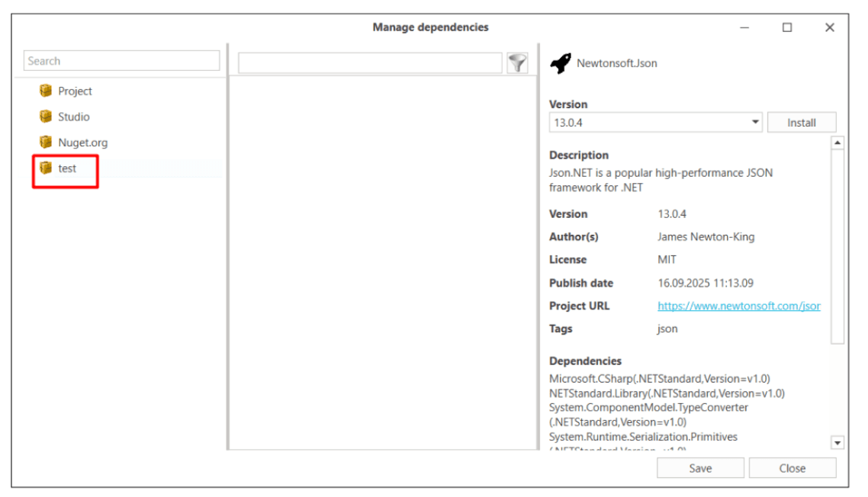Click the Newtonsoft.Json rocket icon
Viewport: 868px width, 497px height.
pos(561,64)
